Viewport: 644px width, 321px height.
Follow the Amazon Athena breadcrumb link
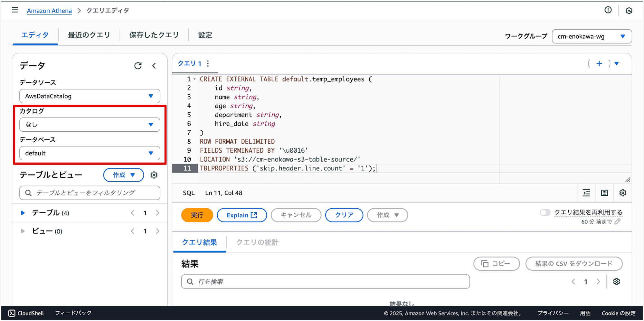tap(49, 11)
